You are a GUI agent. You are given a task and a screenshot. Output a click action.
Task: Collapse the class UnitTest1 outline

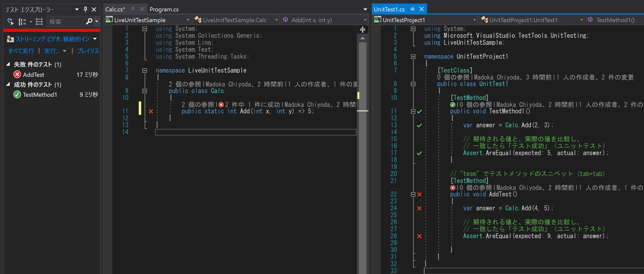413,84
